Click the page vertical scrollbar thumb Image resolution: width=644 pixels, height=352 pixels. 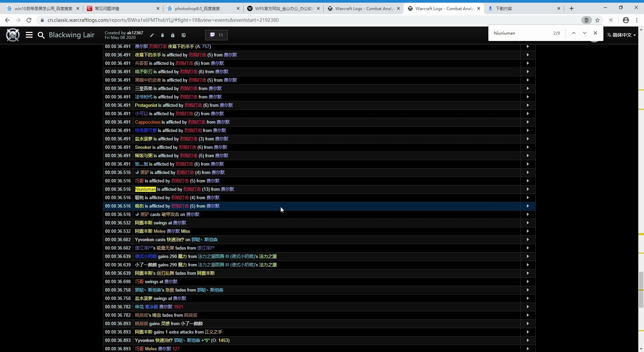pos(641,289)
